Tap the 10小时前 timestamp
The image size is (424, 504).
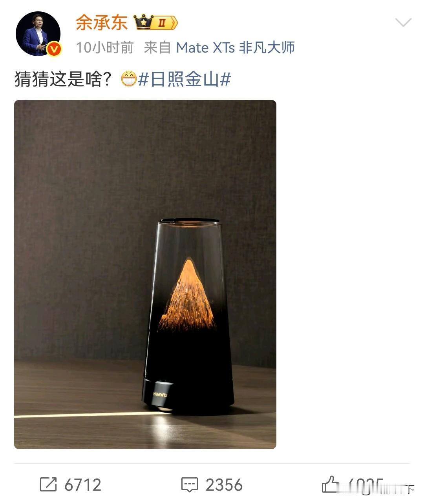[x=104, y=48]
